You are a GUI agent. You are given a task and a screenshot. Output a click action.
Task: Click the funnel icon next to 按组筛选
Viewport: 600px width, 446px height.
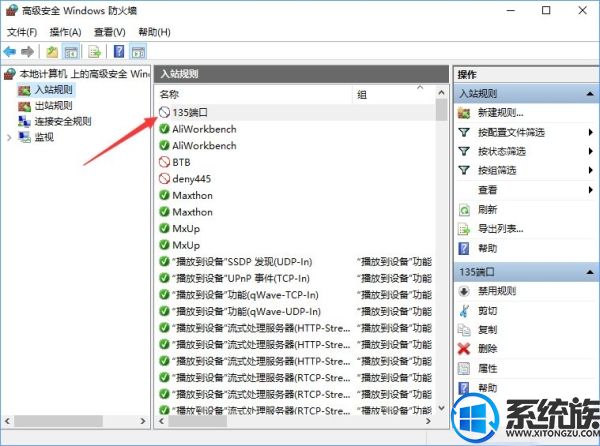[x=464, y=170]
